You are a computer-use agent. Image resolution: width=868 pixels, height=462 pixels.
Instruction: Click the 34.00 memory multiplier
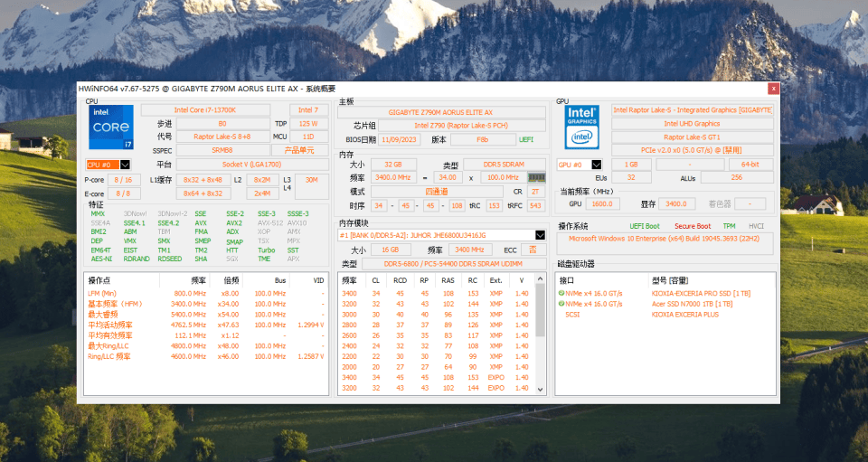[x=448, y=177]
